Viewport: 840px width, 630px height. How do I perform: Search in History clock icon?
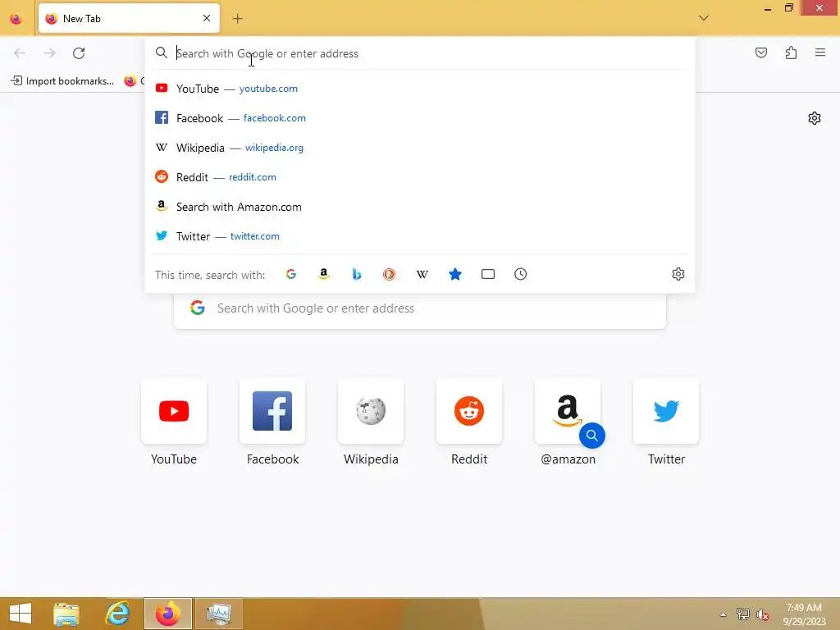(521, 274)
